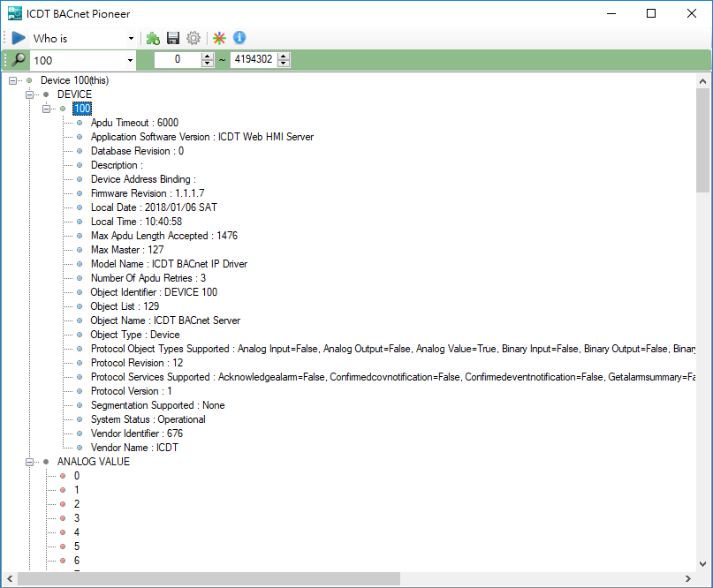This screenshot has width=713, height=588.
Task: Click the green add device puzzle icon
Action: pos(153,38)
